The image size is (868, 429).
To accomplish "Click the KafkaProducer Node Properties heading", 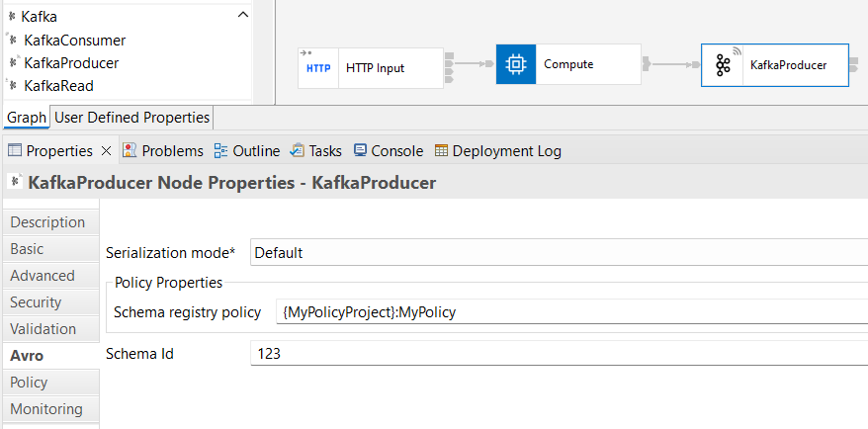I will (x=231, y=183).
